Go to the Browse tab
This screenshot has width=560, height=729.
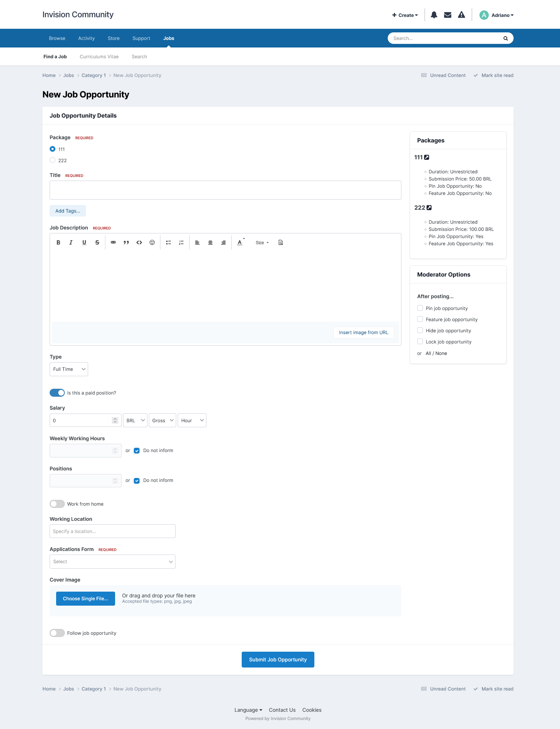(x=57, y=38)
